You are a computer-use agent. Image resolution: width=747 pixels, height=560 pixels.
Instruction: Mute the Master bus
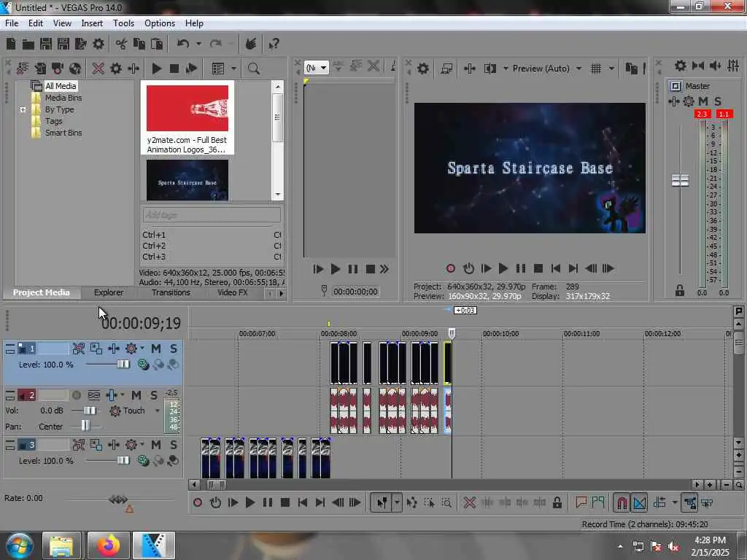coord(703,101)
